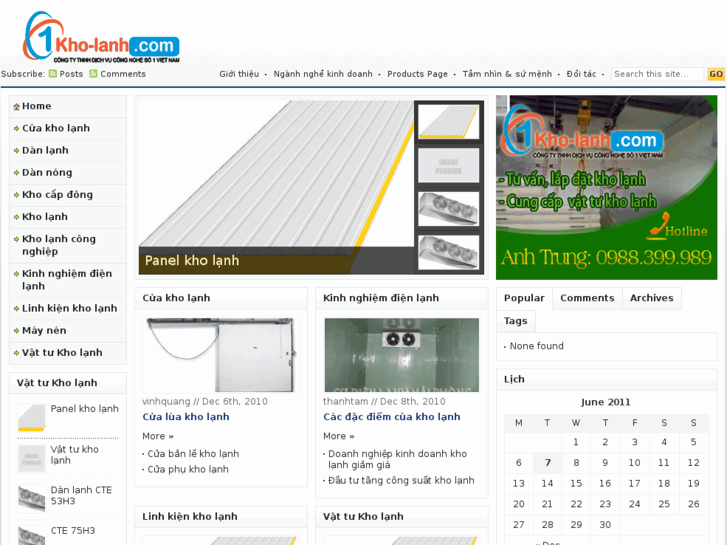Click Panel kho lạnh small thumbnail in sidebar
The width and height of the screenshot is (727, 545).
point(32,417)
